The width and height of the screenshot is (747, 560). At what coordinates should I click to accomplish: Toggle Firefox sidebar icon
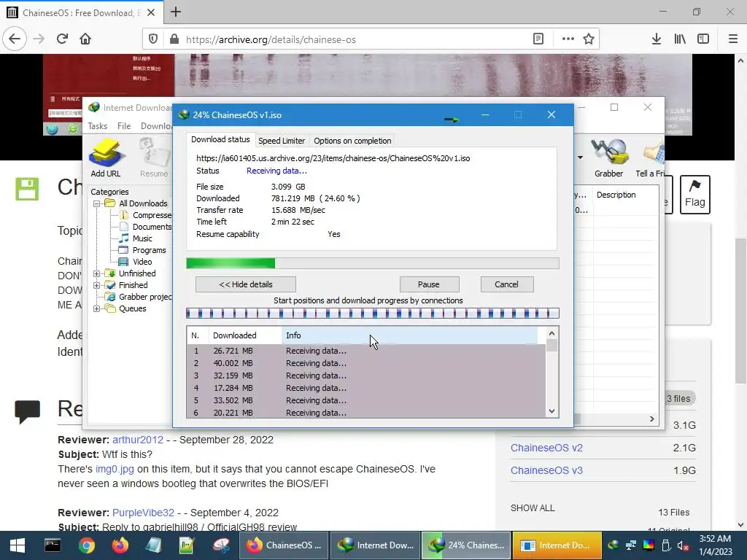tap(703, 39)
